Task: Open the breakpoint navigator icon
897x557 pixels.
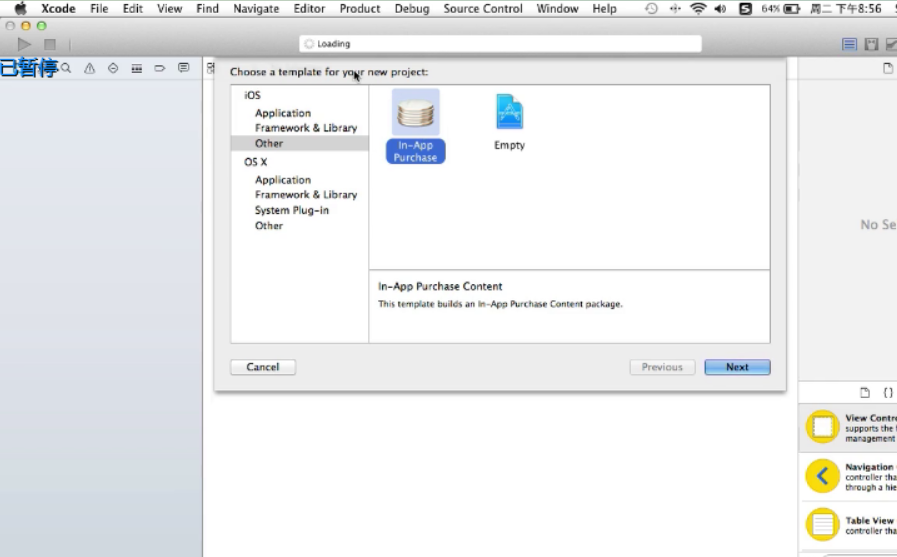Action: click(160, 68)
